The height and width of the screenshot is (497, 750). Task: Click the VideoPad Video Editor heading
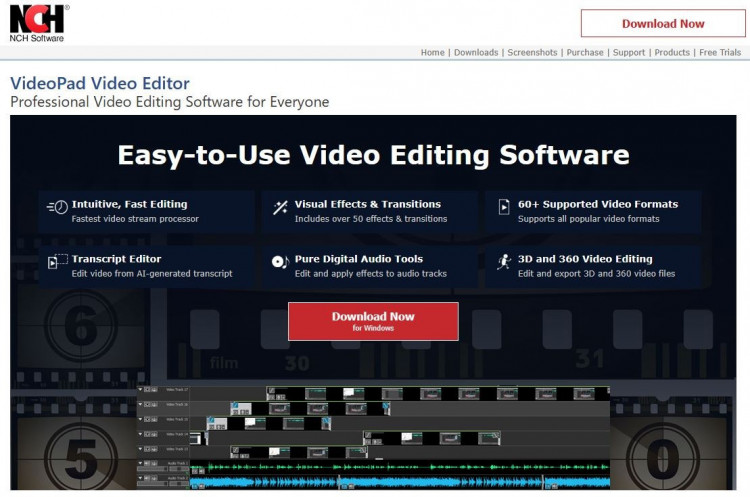click(x=100, y=83)
